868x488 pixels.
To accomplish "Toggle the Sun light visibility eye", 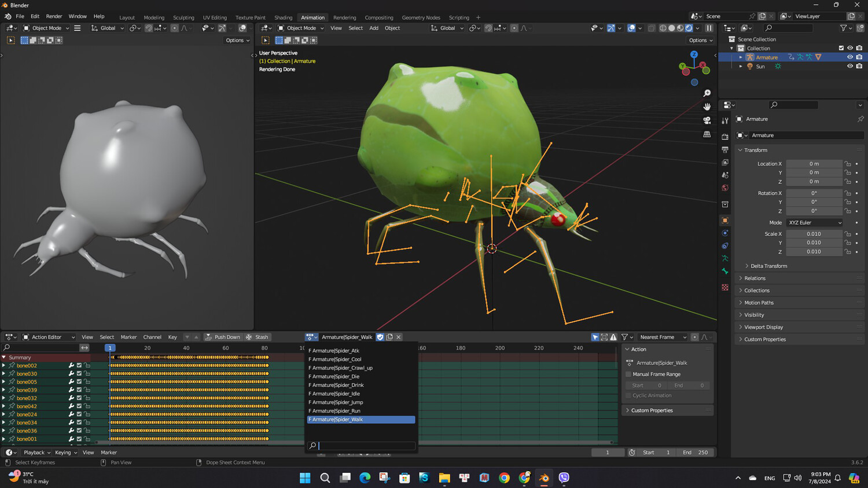I will click(850, 67).
